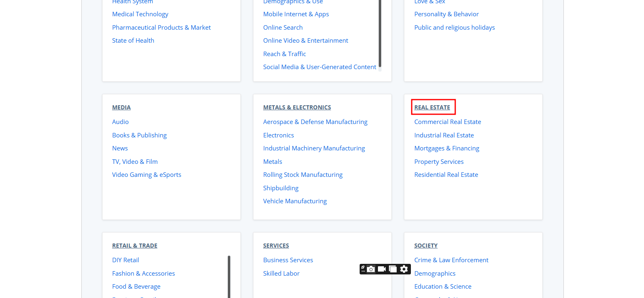Click Aerospace & Defense Manufacturing link
This screenshot has width=644, height=298.
pos(315,122)
